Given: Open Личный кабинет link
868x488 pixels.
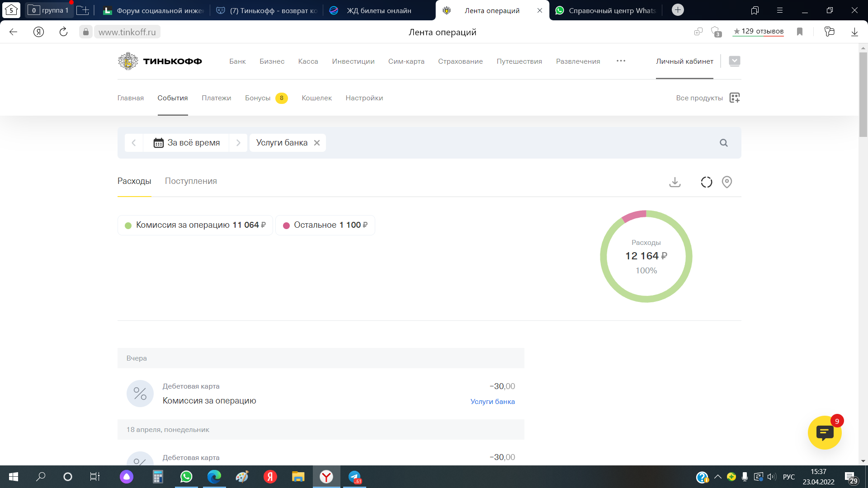Looking at the screenshot, I should pos(684,61).
